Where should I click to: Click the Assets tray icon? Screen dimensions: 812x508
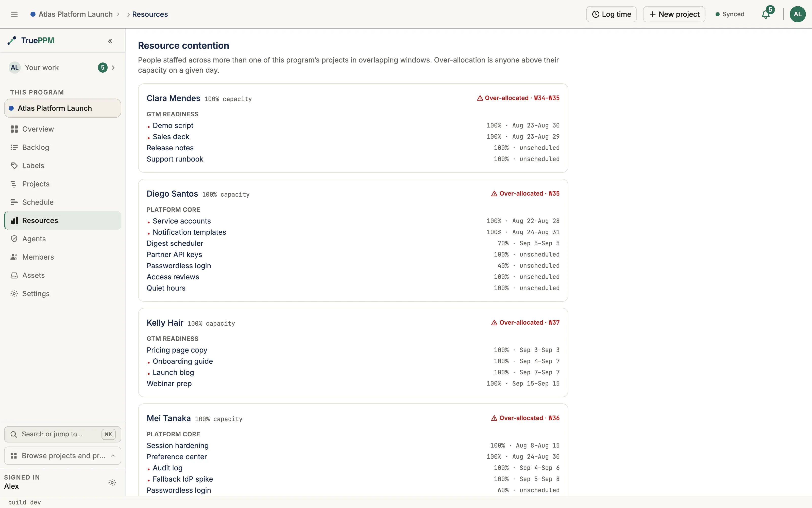pyautogui.click(x=14, y=276)
